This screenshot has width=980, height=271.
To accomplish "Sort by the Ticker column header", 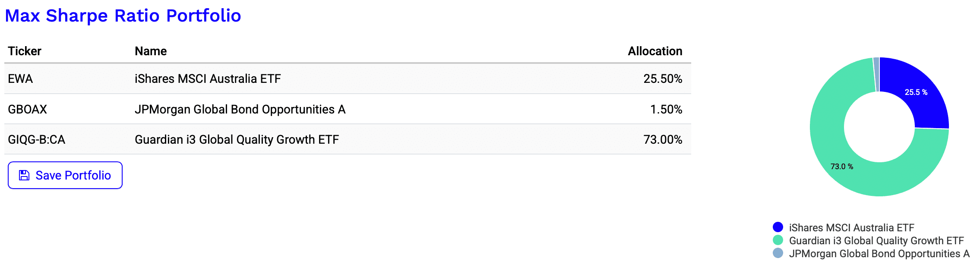I will 25,51.
